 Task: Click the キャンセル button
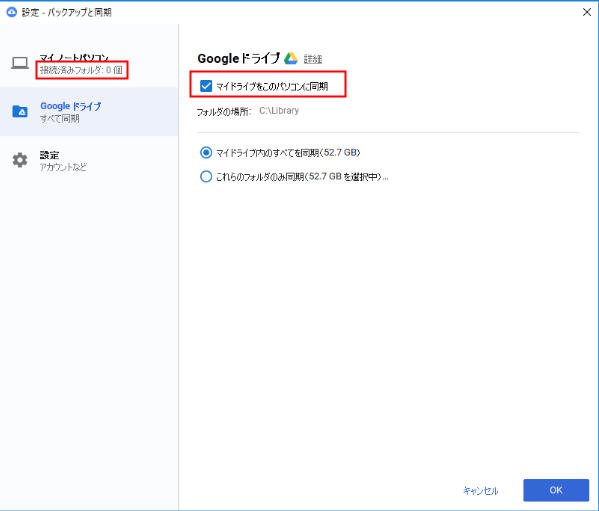481,490
